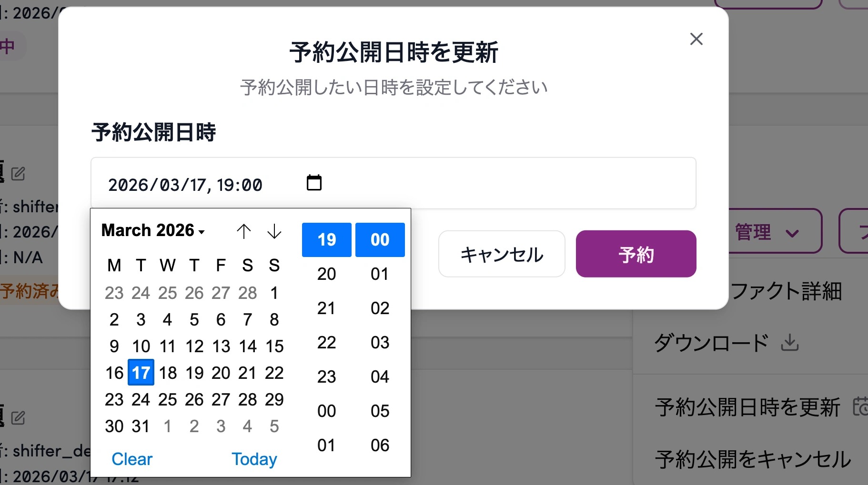
Task: Select March 18 in the calendar
Action: pyautogui.click(x=168, y=373)
